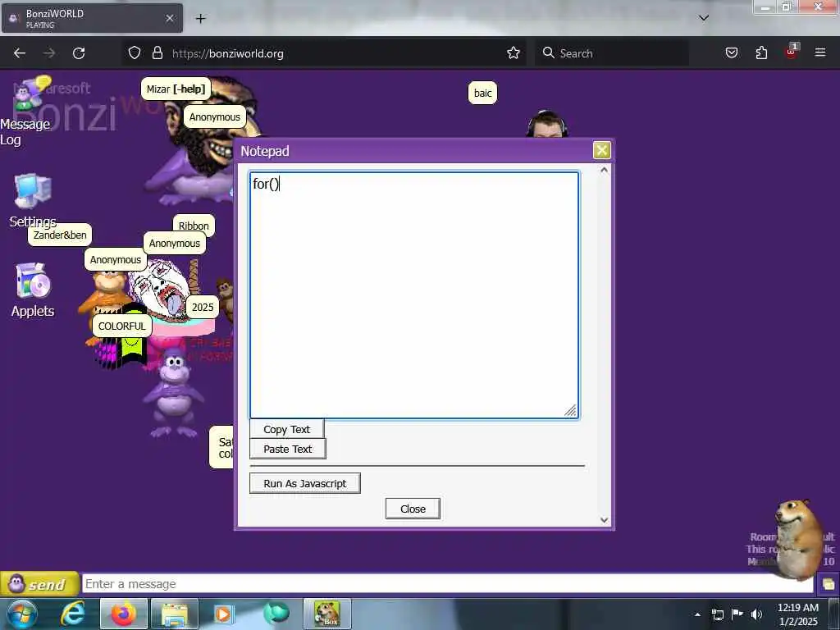840x630 pixels.
Task: Expand the list all tabs chevron
Action: point(704,18)
